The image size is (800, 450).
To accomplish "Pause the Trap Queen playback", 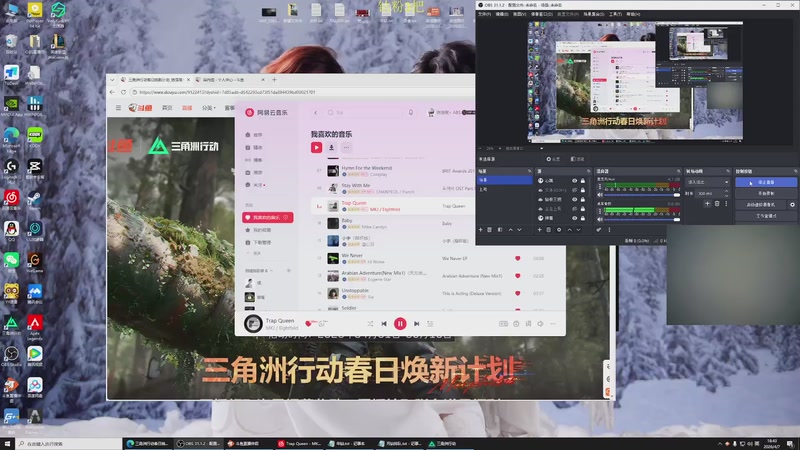I will (400, 323).
